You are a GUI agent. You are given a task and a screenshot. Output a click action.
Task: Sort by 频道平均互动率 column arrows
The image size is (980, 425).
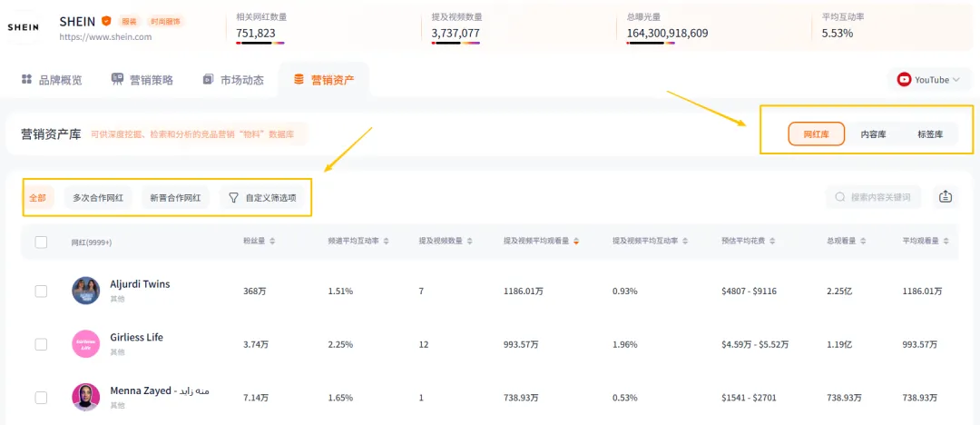pos(387,242)
